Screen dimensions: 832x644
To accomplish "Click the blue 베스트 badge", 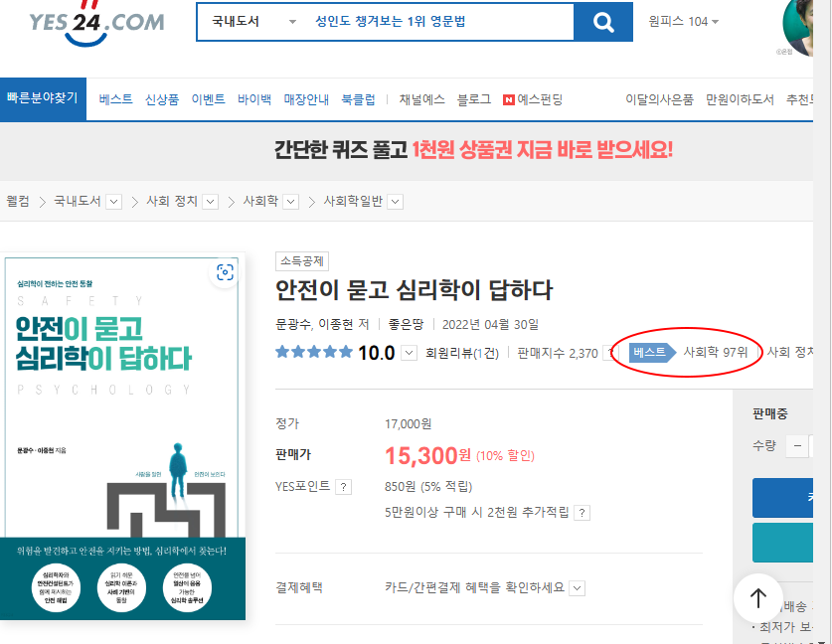I will click(652, 352).
